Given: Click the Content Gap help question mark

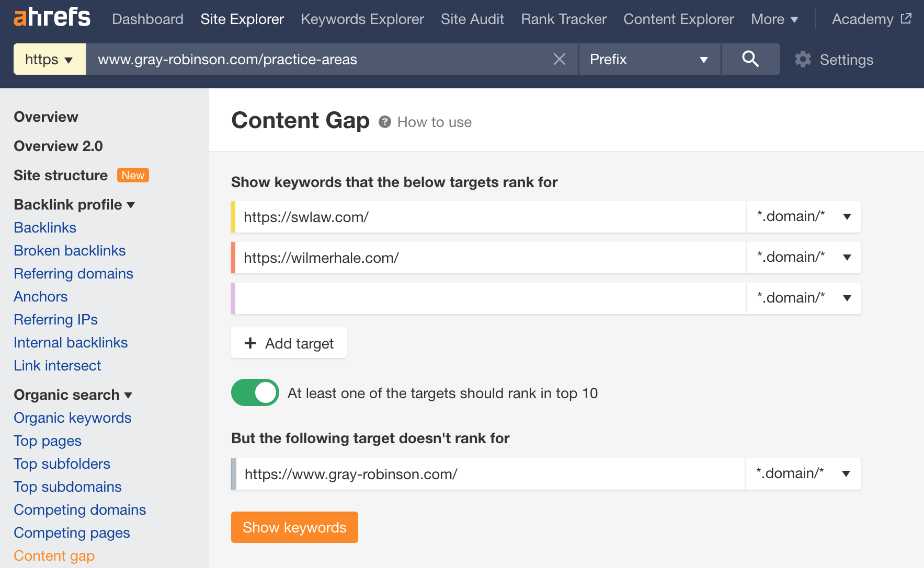Looking at the screenshot, I should coord(385,122).
